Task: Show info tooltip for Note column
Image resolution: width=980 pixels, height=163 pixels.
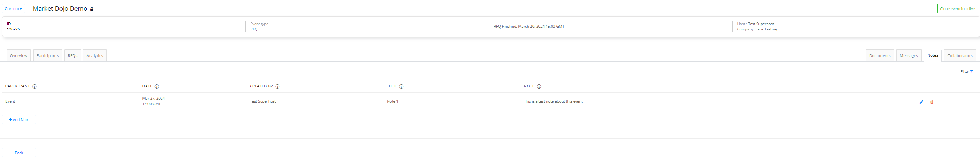Action: 539,86
